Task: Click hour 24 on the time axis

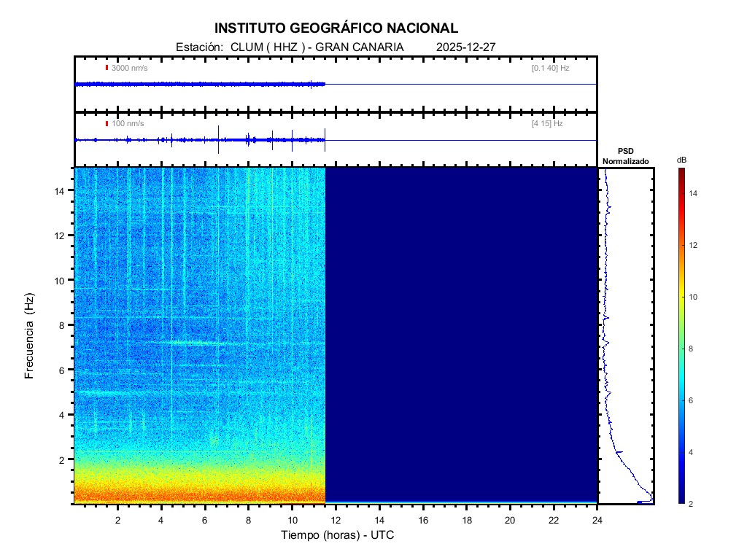Action: coord(597,520)
